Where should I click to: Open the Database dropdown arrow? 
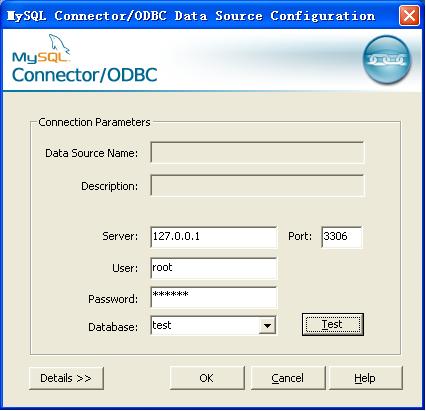[x=267, y=325]
